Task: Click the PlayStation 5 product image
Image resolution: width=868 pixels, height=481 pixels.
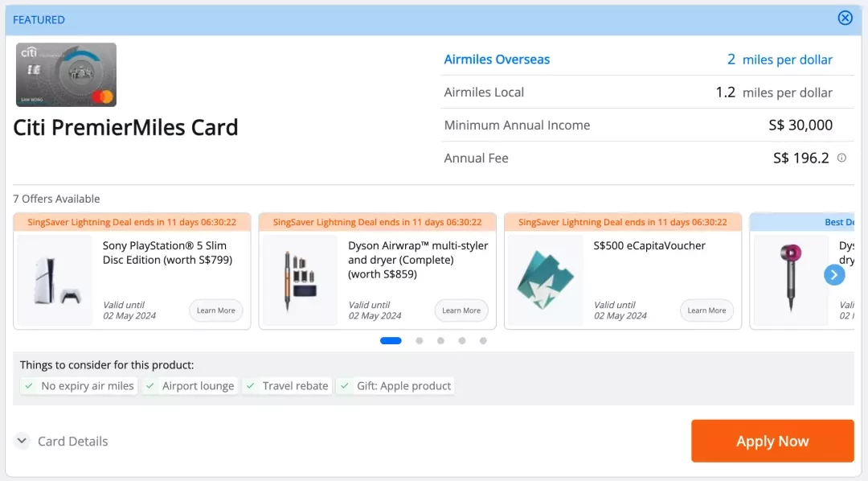Action: [x=55, y=280]
